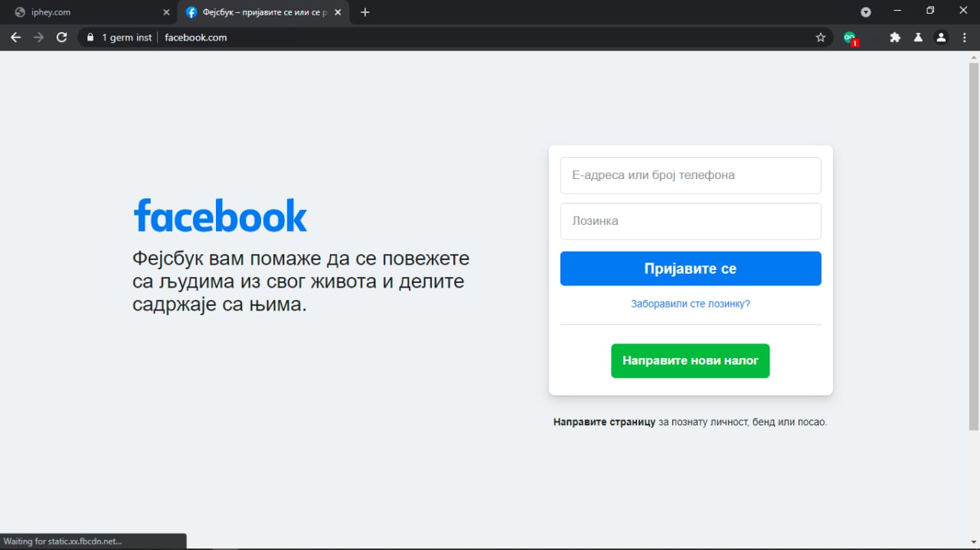Restore down the Chrome window
Image resolution: width=980 pixels, height=550 pixels.
click(x=931, y=11)
